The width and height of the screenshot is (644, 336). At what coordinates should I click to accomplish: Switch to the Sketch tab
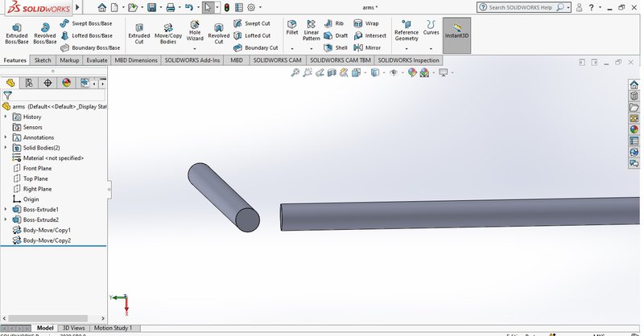pos(43,60)
